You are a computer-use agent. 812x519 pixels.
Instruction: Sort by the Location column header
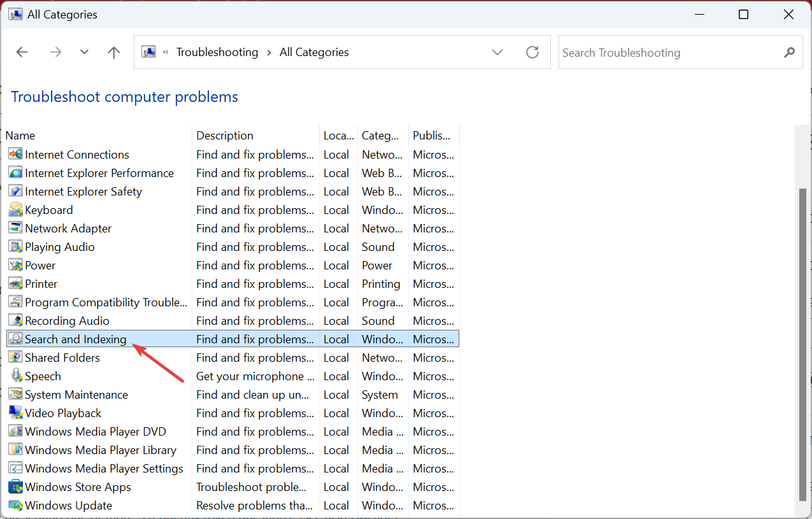pyautogui.click(x=338, y=135)
